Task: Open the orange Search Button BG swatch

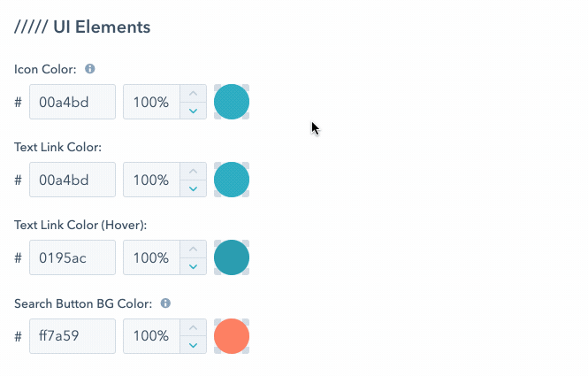Action: pyautogui.click(x=232, y=336)
